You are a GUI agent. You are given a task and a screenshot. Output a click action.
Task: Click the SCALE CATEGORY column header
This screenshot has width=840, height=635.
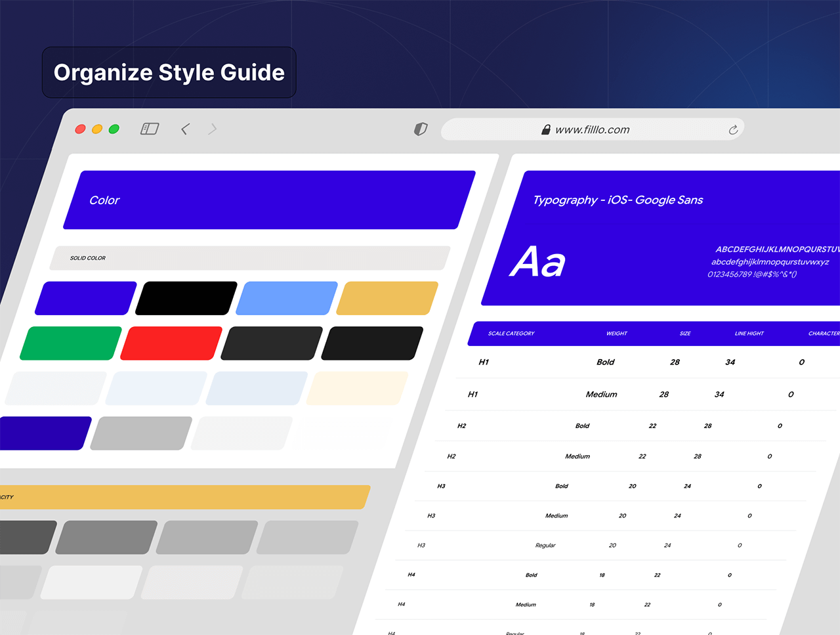[x=511, y=334]
